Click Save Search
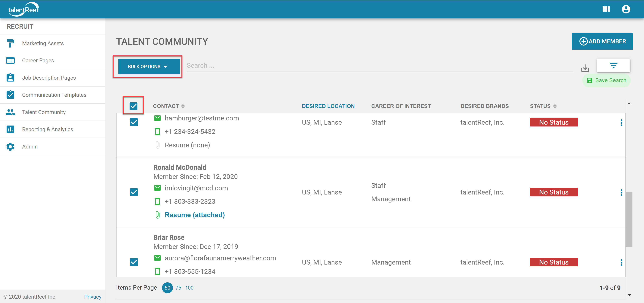 coord(606,80)
